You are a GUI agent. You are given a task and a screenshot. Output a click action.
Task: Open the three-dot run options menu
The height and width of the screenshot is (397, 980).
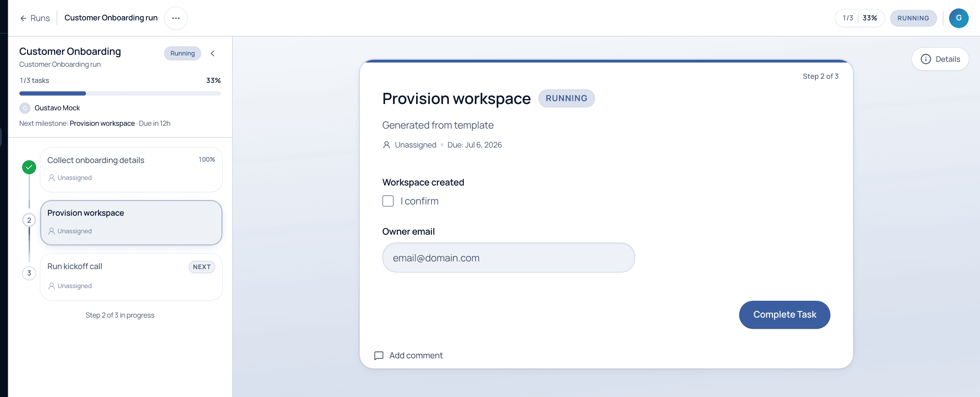176,18
